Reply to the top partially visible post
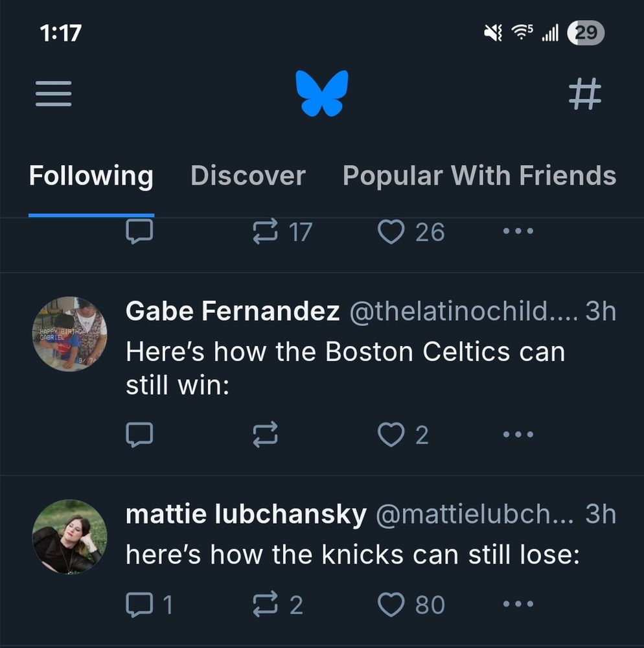 pyautogui.click(x=139, y=231)
